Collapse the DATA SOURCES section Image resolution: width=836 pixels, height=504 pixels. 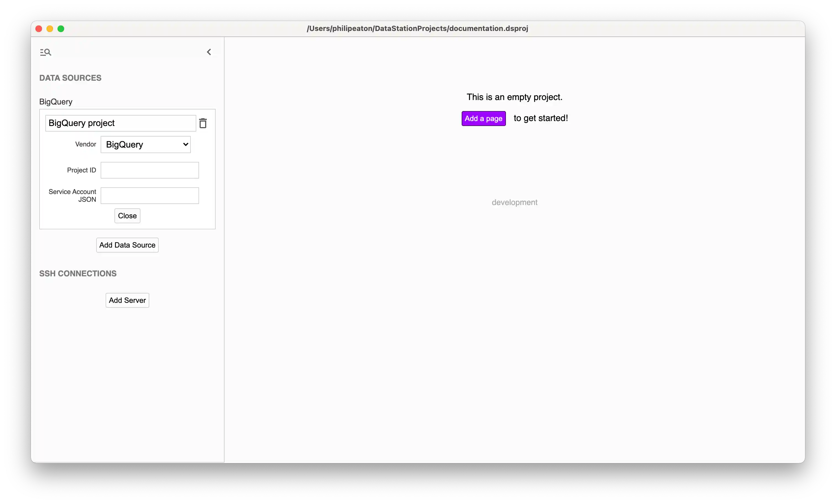(x=70, y=78)
